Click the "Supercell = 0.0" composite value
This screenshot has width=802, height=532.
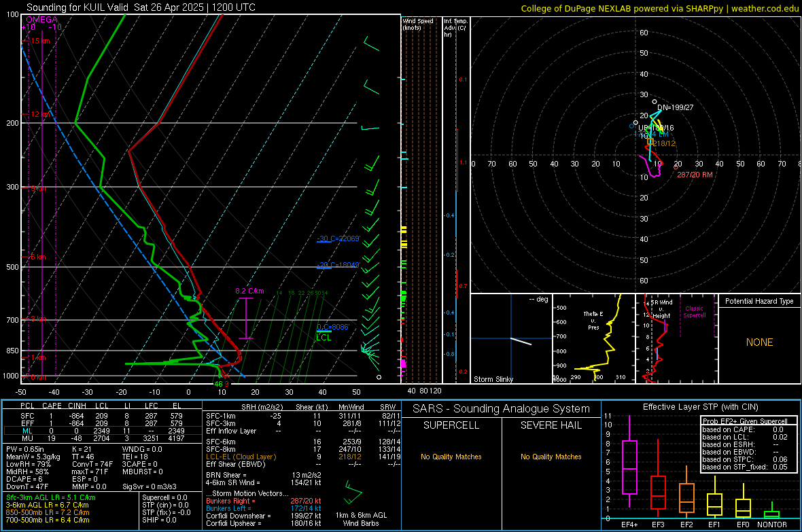(164, 497)
